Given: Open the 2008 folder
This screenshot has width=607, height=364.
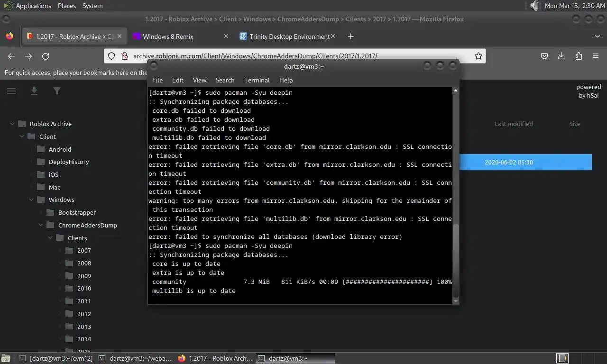Looking at the screenshot, I should 84,263.
